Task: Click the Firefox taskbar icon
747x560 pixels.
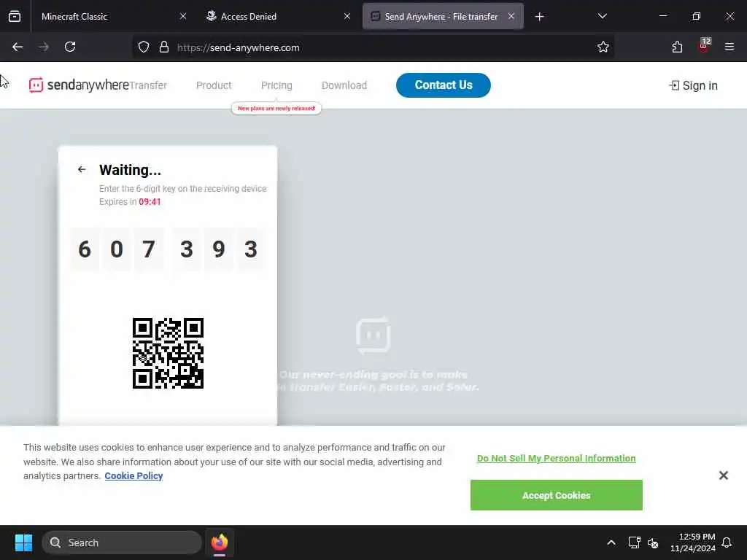Action: 220,542
